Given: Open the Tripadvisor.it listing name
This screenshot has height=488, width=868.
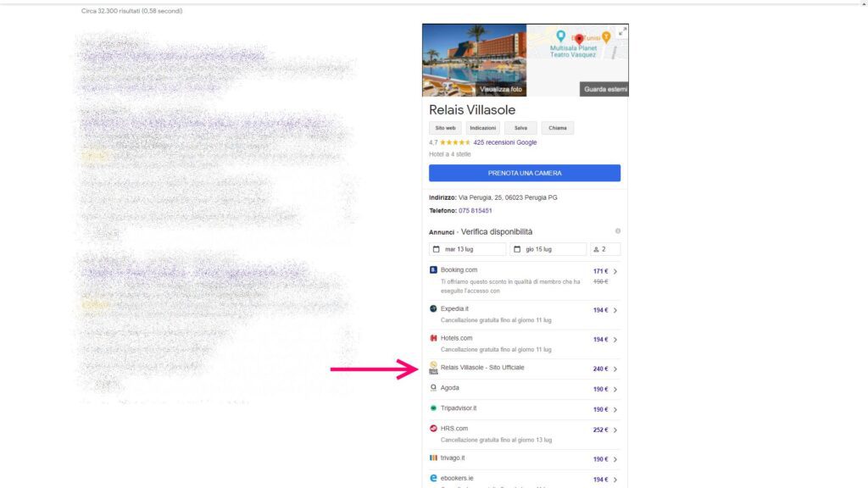Looking at the screenshot, I should click(459, 408).
